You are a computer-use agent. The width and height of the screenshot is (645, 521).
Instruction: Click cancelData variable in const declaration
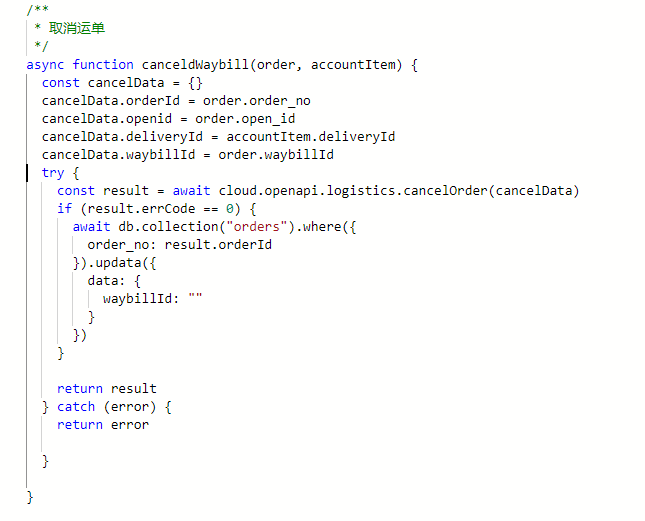point(126,83)
